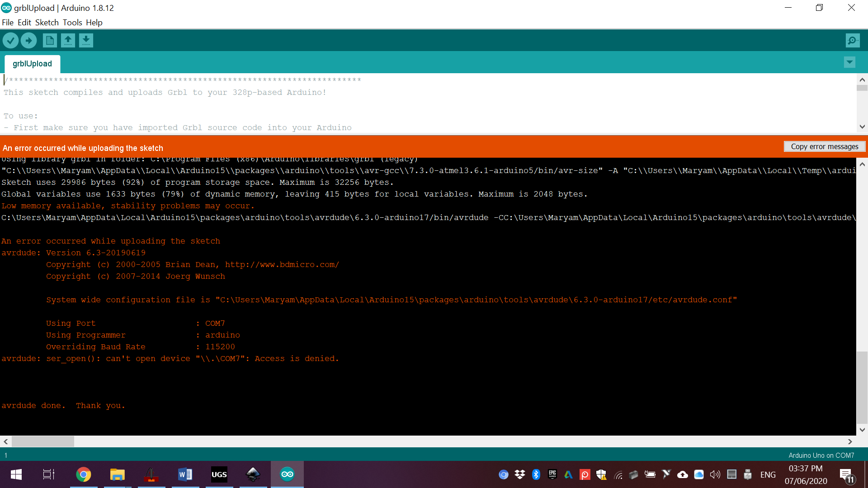Click the Arduino IDE taskbar icon

287,474
